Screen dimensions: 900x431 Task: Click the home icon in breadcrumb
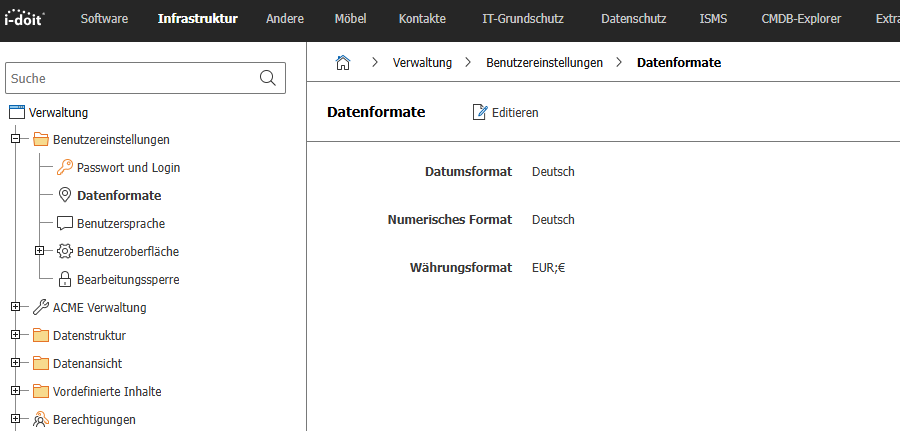343,62
